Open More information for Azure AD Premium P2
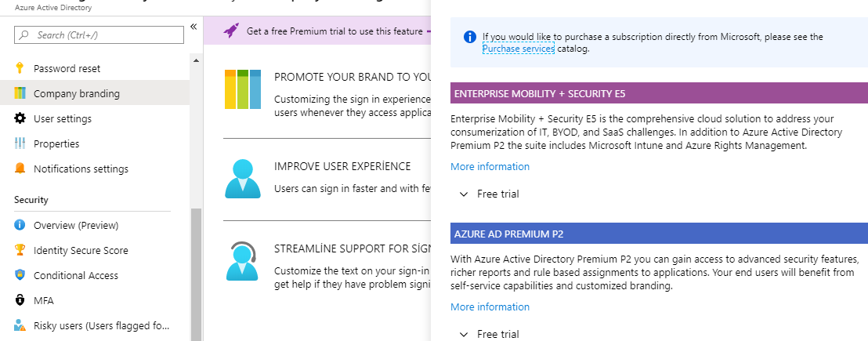The height and width of the screenshot is (341, 868). coord(490,307)
